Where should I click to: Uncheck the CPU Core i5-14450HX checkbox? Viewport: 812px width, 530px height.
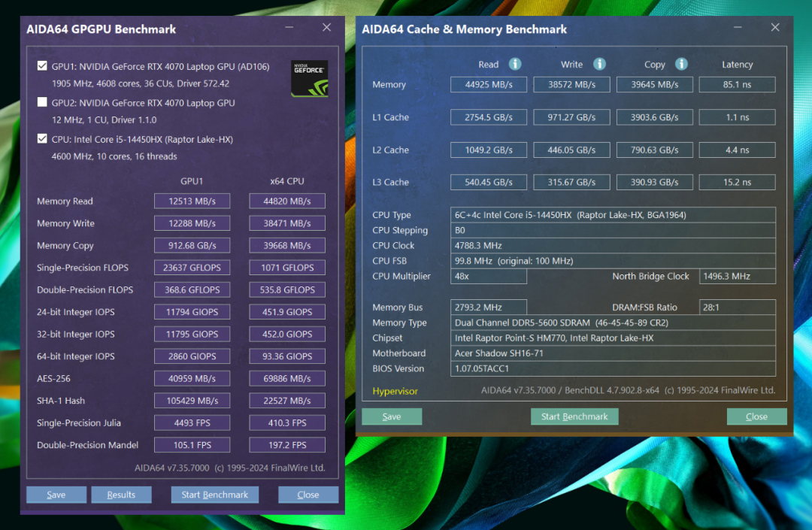[x=42, y=139]
